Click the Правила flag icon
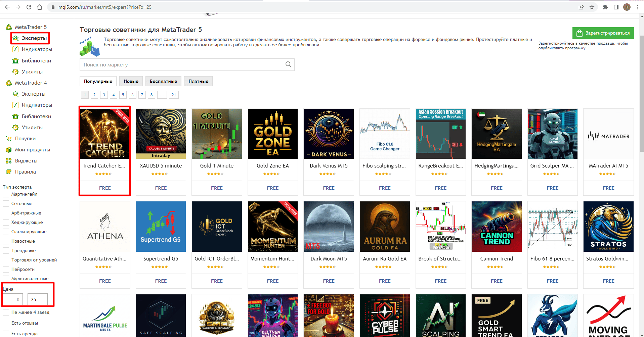The image size is (644, 337). 9,172
